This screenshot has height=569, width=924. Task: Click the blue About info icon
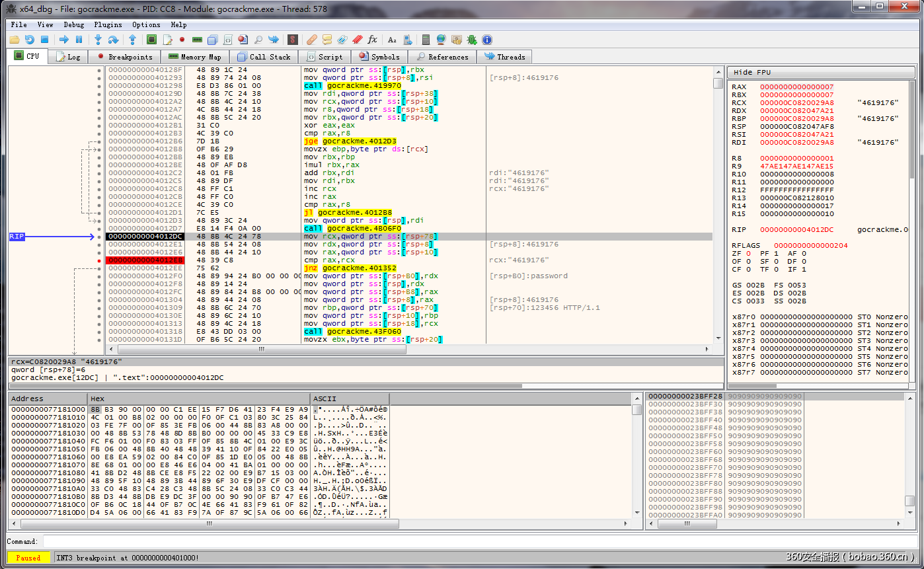point(487,40)
